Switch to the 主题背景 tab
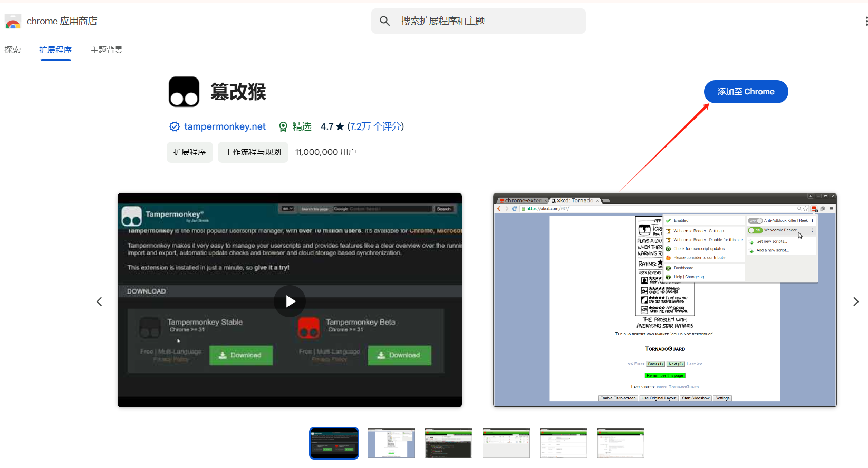This screenshot has width=868, height=468. tap(107, 50)
